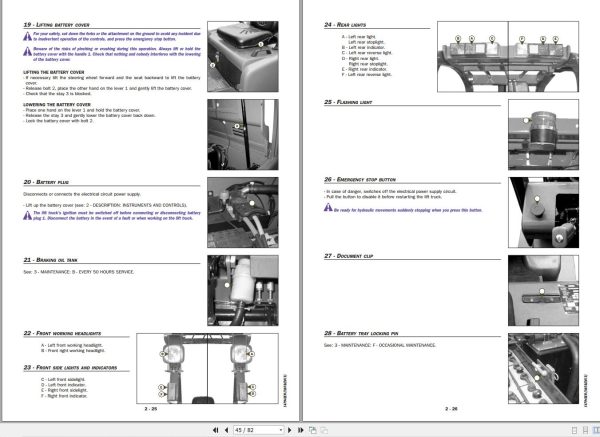Click the warning triangle icon in Battery plug section
The height and width of the screenshot is (437, 600).
(x=28, y=215)
